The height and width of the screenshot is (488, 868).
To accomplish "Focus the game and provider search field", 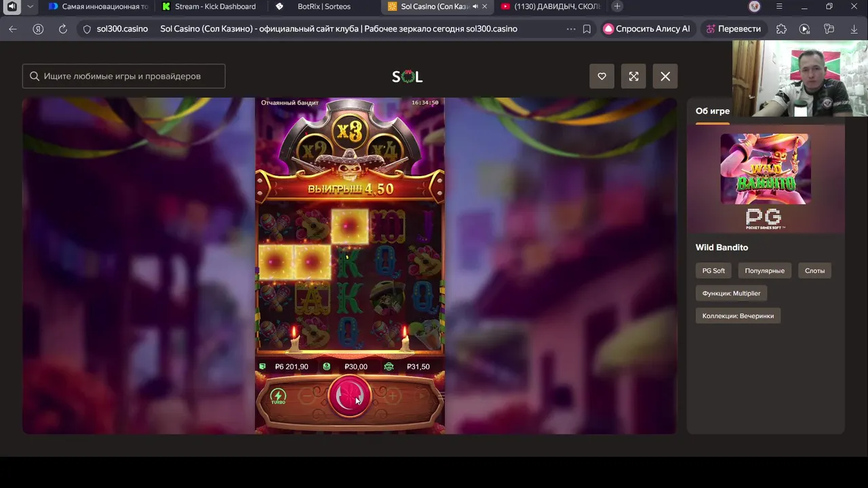I will point(123,77).
